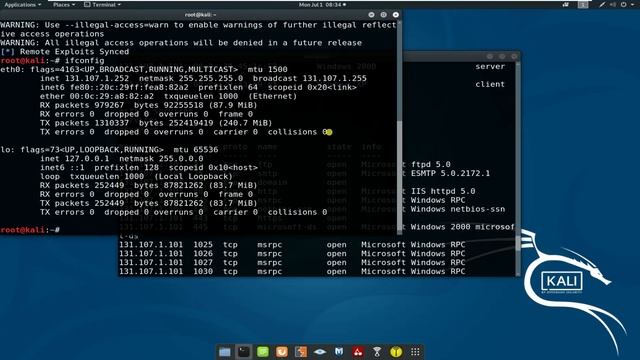Launch the yellow circular dock icon

(x=396, y=352)
